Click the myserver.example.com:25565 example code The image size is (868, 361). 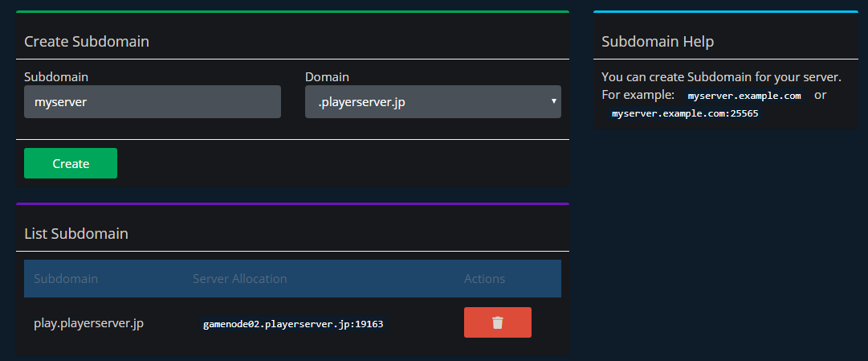685,113
